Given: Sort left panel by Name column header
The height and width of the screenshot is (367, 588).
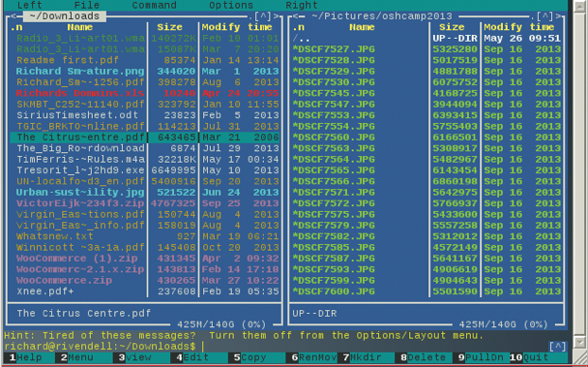Looking at the screenshot, I should point(80,27).
